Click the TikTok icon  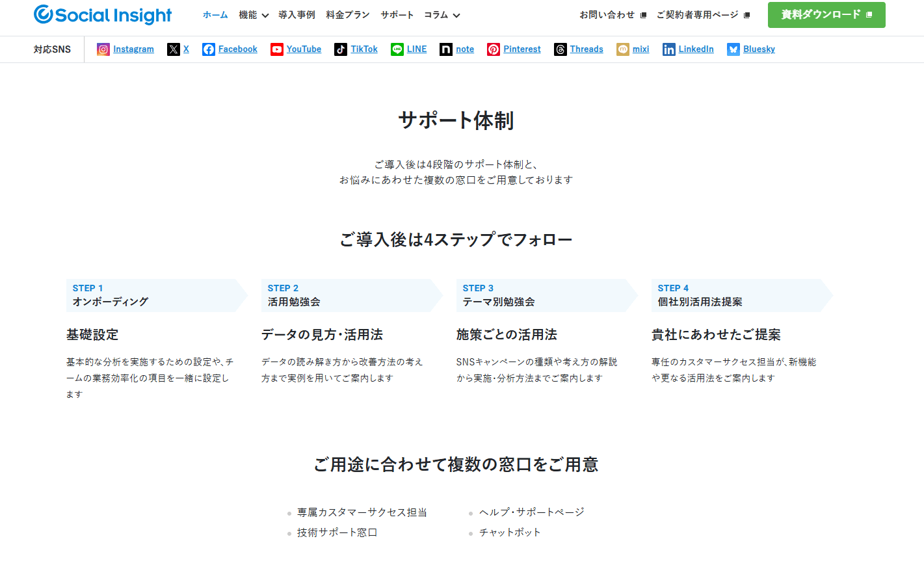click(341, 49)
